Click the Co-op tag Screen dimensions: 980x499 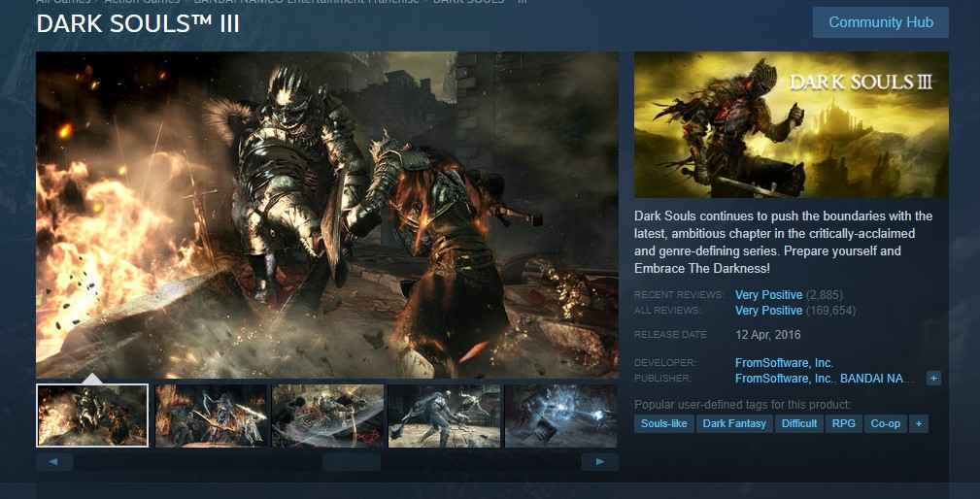pyautogui.click(x=885, y=423)
